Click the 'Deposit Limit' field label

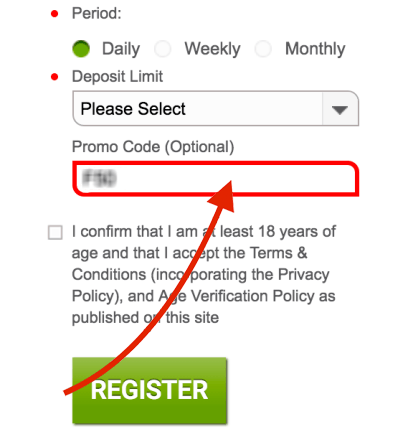(x=117, y=77)
